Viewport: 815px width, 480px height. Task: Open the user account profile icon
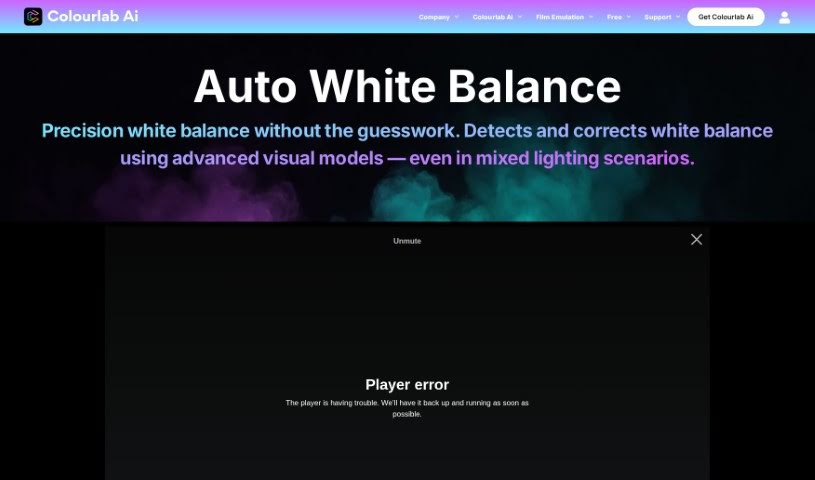(x=784, y=18)
